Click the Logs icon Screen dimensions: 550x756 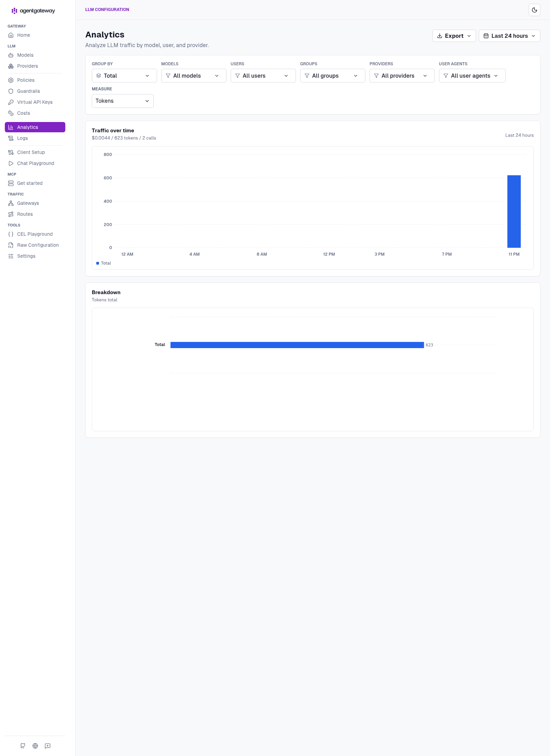pyautogui.click(x=11, y=138)
